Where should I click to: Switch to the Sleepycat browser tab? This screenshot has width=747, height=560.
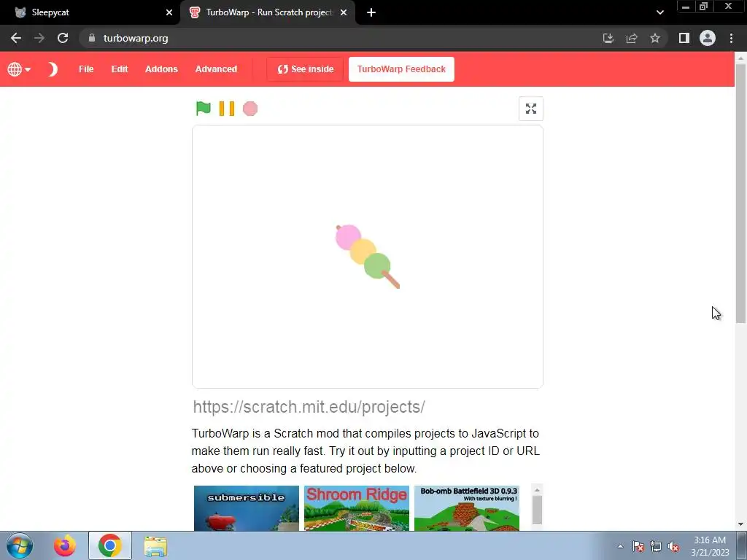click(x=90, y=12)
